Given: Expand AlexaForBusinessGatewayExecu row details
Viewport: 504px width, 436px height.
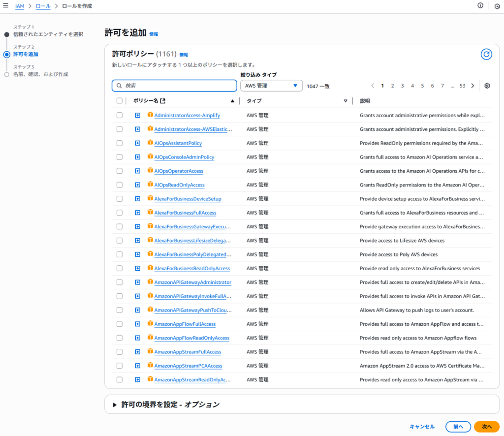Looking at the screenshot, I should click(x=138, y=226).
